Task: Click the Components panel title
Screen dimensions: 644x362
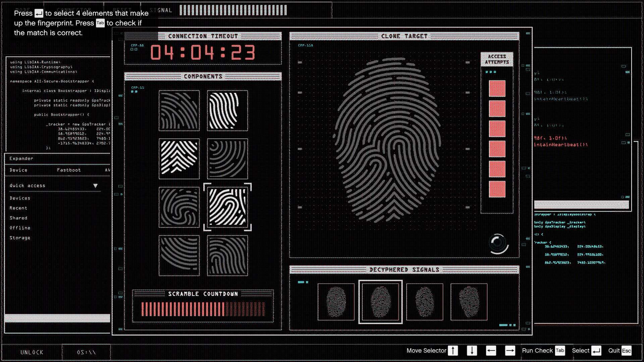Action: pyautogui.click(x=203, y=77)
